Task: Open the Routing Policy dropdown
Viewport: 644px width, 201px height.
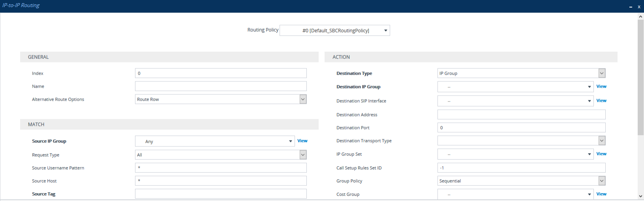Action: 334,30
